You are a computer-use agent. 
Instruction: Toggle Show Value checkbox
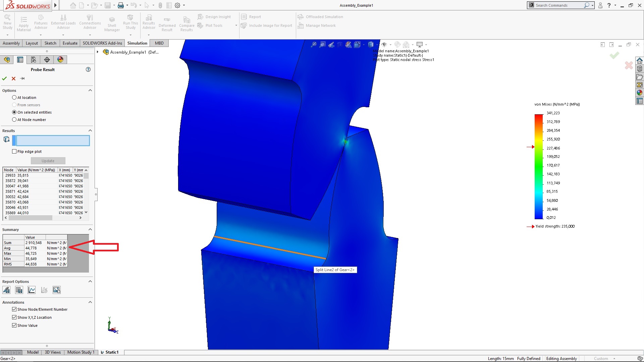[14, 325]
